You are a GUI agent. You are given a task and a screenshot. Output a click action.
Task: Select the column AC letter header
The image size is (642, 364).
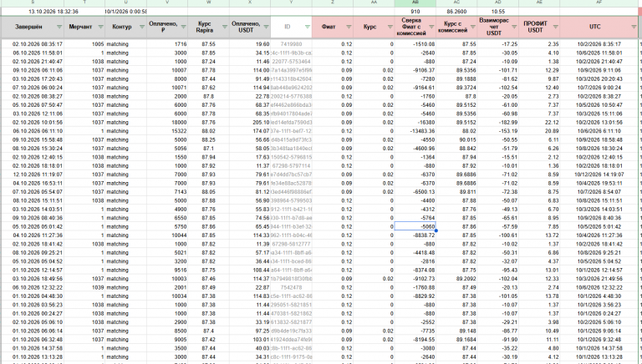[x=456, y=3]
